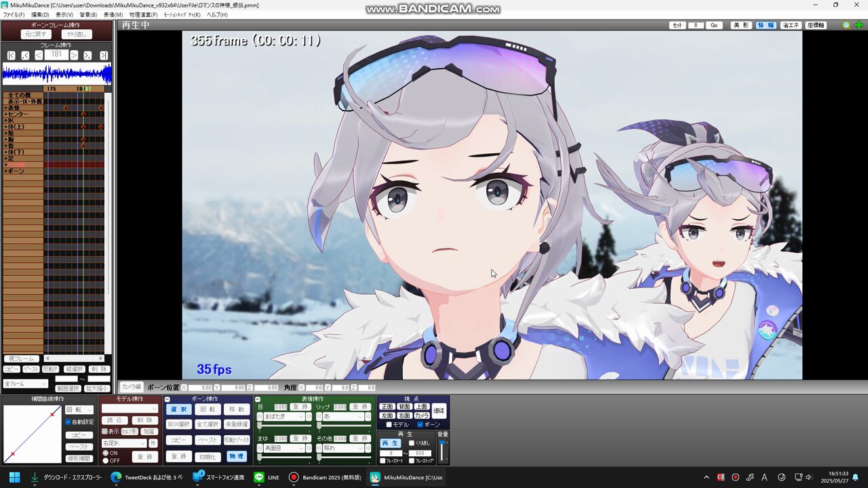Click the current frame number field 181
Screen dimensions: 868x488
56,55
